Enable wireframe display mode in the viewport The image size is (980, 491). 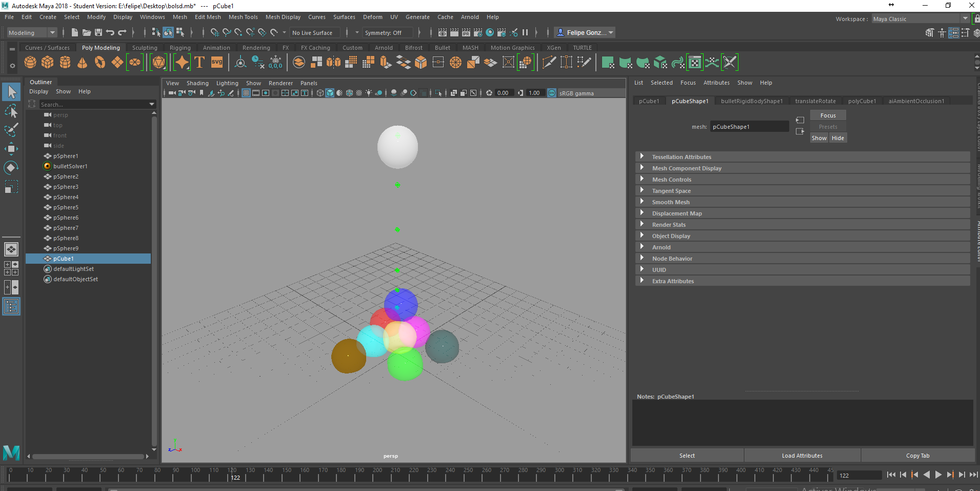(319, 93)
